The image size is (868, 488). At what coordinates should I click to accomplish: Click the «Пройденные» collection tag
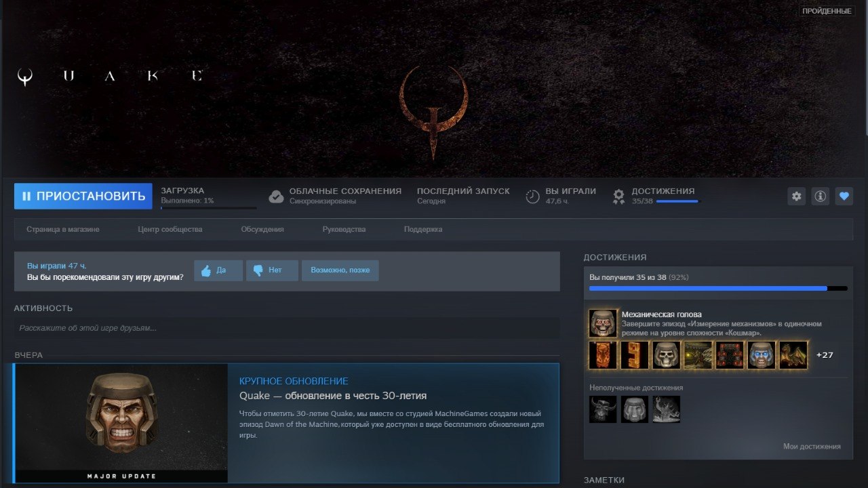(x=827, y=11)
